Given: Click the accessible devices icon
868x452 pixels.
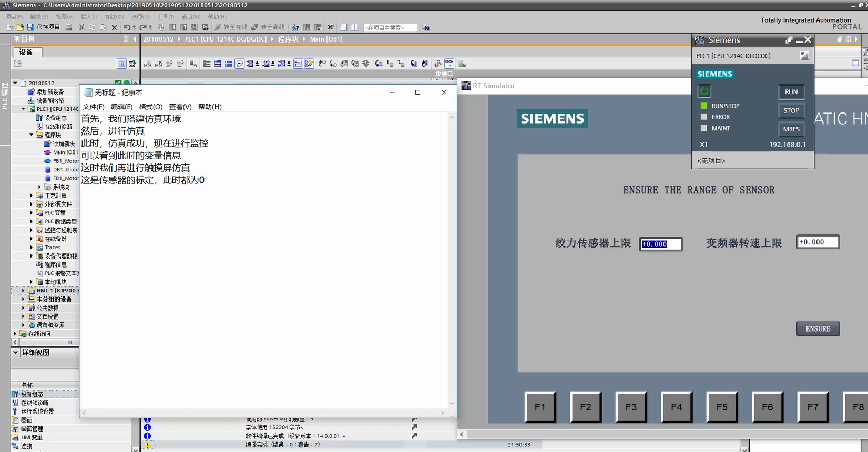Looking at the screenshot, I should tap(295, 27).
